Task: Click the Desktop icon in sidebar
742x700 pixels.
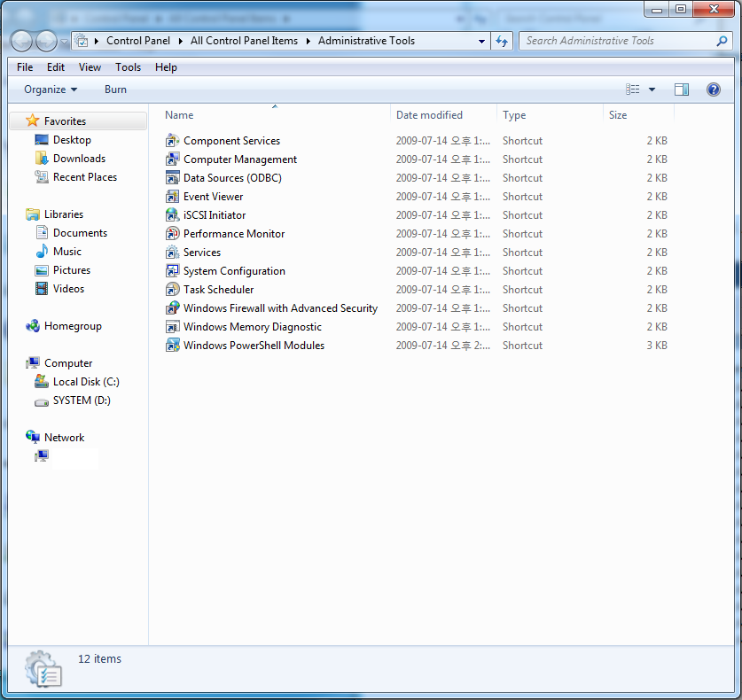Action: click(x=42, y=139)
